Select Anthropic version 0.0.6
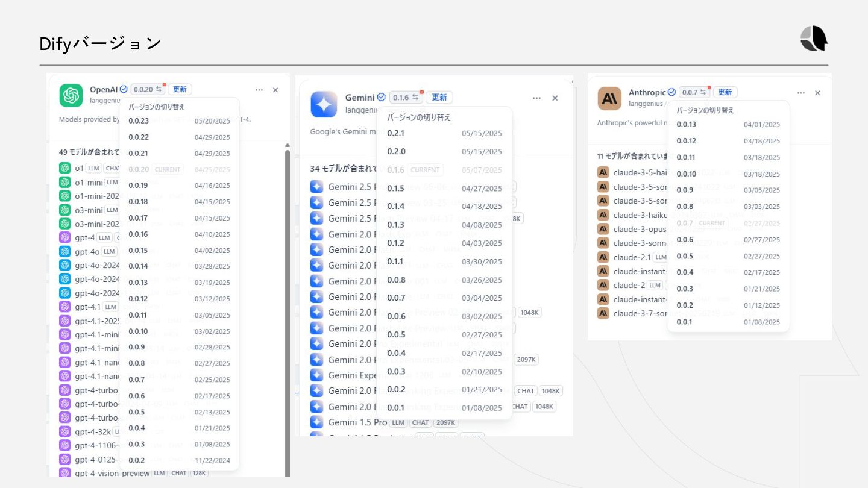 (x=728, y=239)
